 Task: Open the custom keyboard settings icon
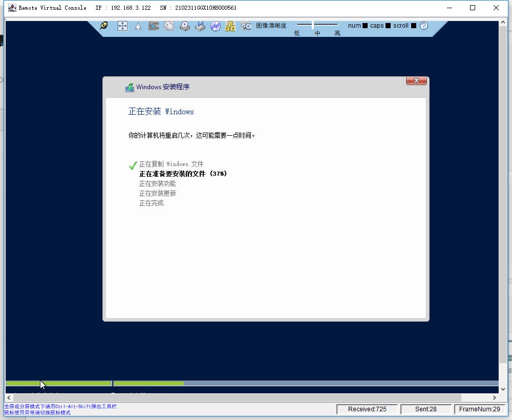(246, 26)
